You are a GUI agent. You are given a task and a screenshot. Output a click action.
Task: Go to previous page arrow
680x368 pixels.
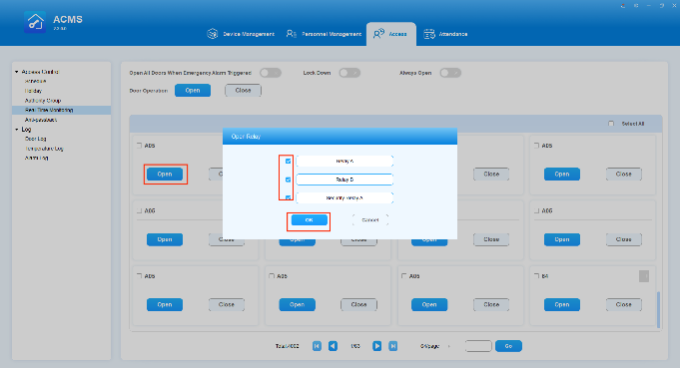[x=333, y=346]
